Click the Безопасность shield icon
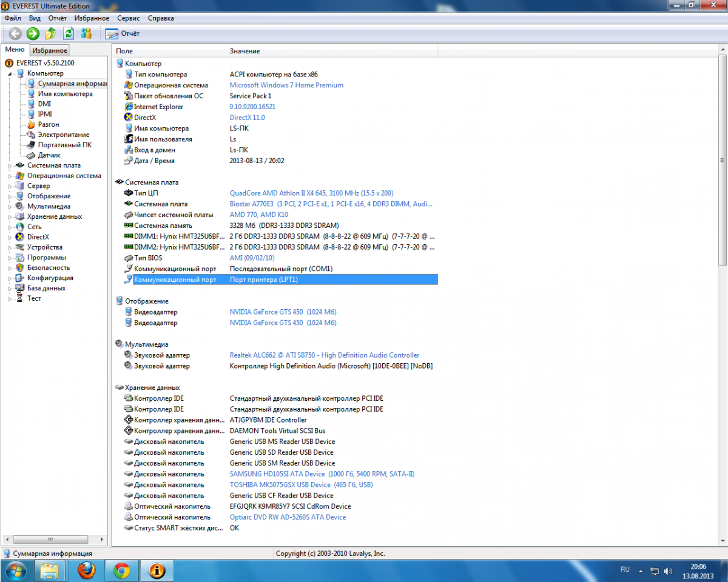 [20, 267]
